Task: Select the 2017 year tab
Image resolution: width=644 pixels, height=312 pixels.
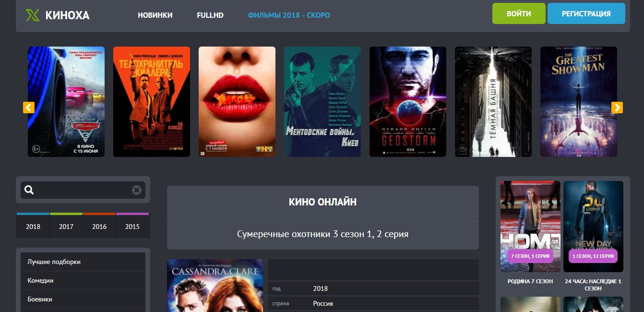Action: point(66,226)
